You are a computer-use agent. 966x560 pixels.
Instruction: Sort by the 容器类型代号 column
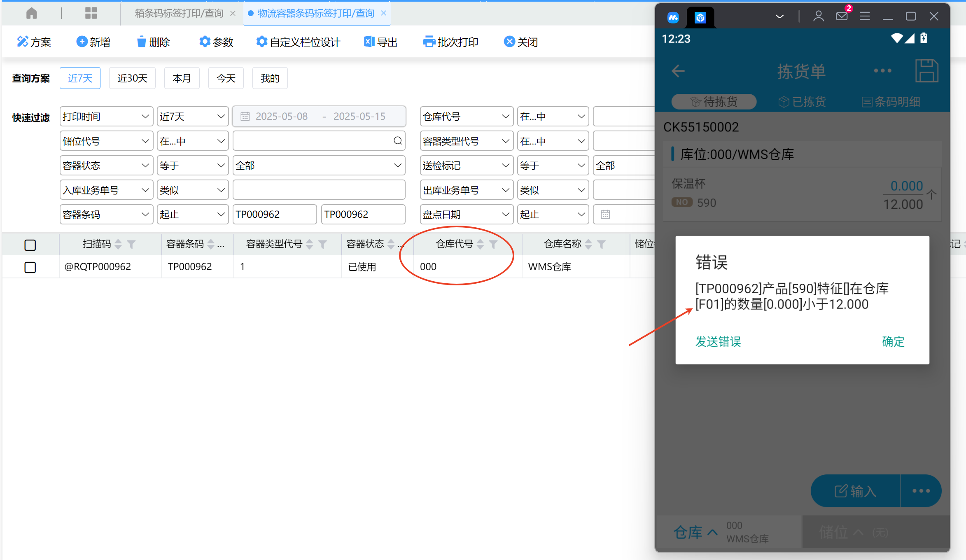click(310, 244)
